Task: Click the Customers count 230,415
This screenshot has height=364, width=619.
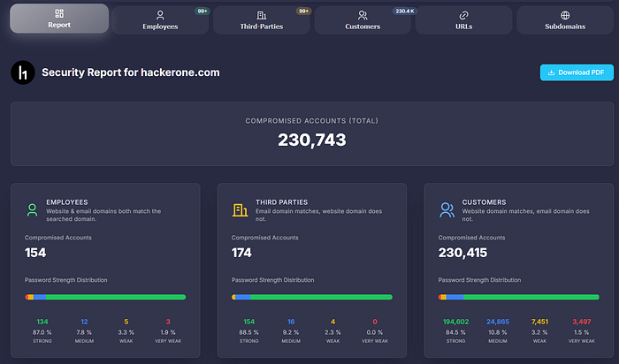Action: point(462,253)
